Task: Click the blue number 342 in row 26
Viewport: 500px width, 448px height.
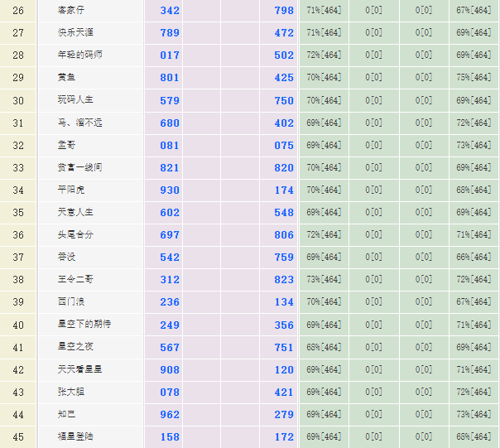Action: click(170, 11)
